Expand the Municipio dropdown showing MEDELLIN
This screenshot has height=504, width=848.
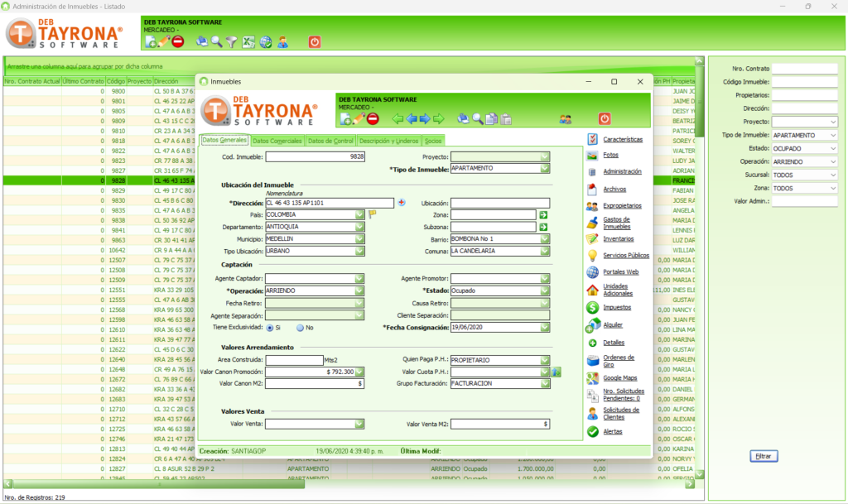pos(359,239)
